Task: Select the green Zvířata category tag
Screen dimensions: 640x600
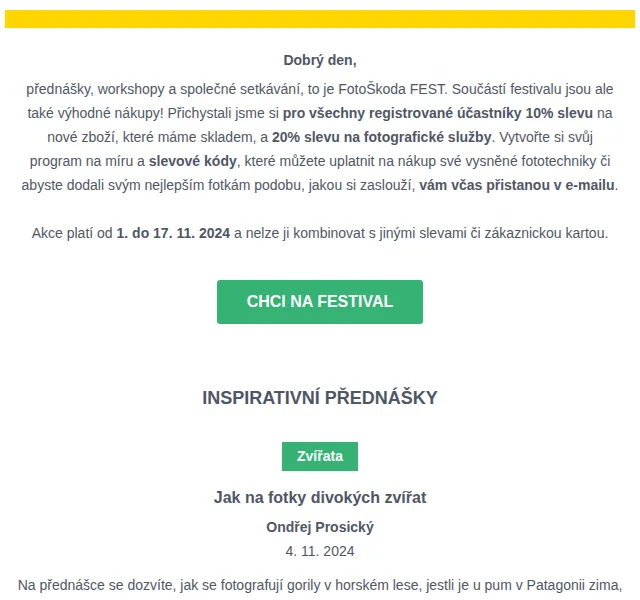Action: (320, 456)
